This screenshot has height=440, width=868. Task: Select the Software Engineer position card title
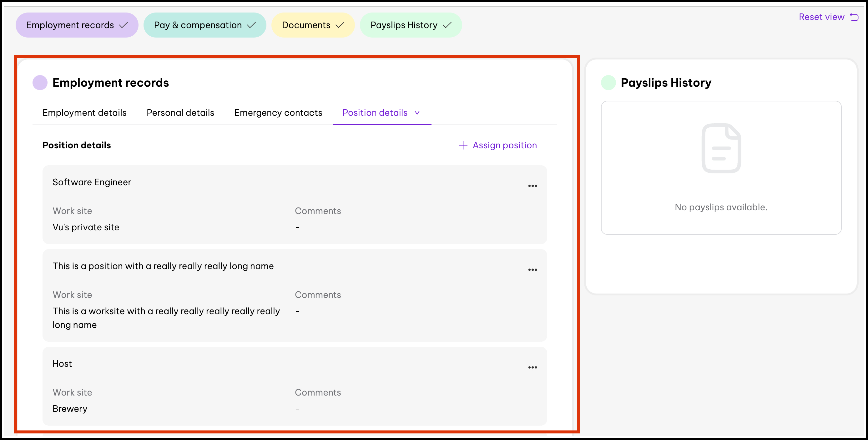pyautogui.click(x=92, y=182)
